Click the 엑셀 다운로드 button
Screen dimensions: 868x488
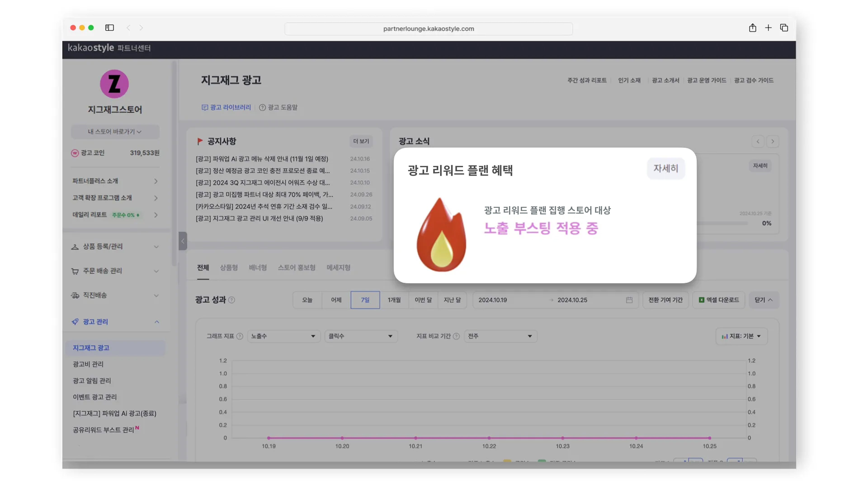(x=719, y=300)
